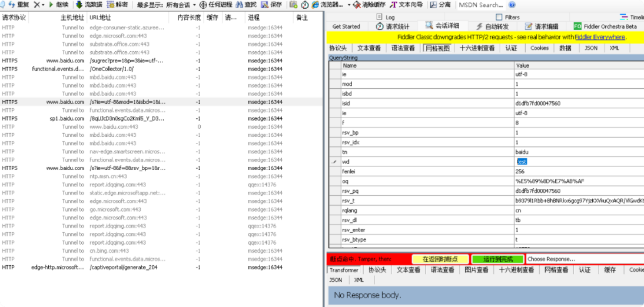Select request 网格视图 tab
This screenshot has width=644, height=307.
tap(437, 48)
